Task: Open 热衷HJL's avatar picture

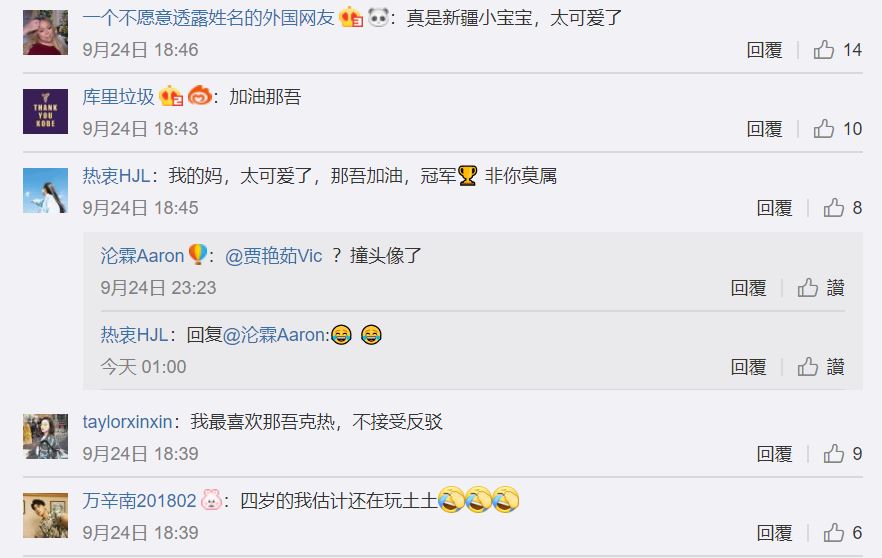Action: click(x=46, y=190)
